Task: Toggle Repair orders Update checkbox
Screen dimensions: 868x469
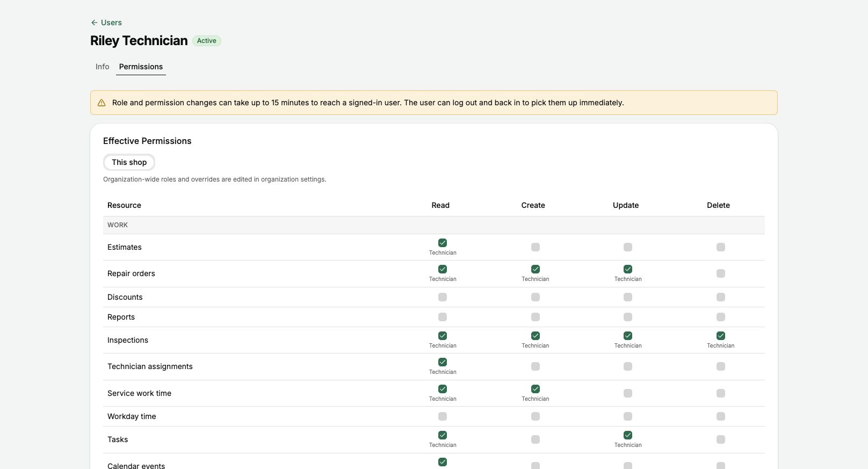Action: pos(628,269)
